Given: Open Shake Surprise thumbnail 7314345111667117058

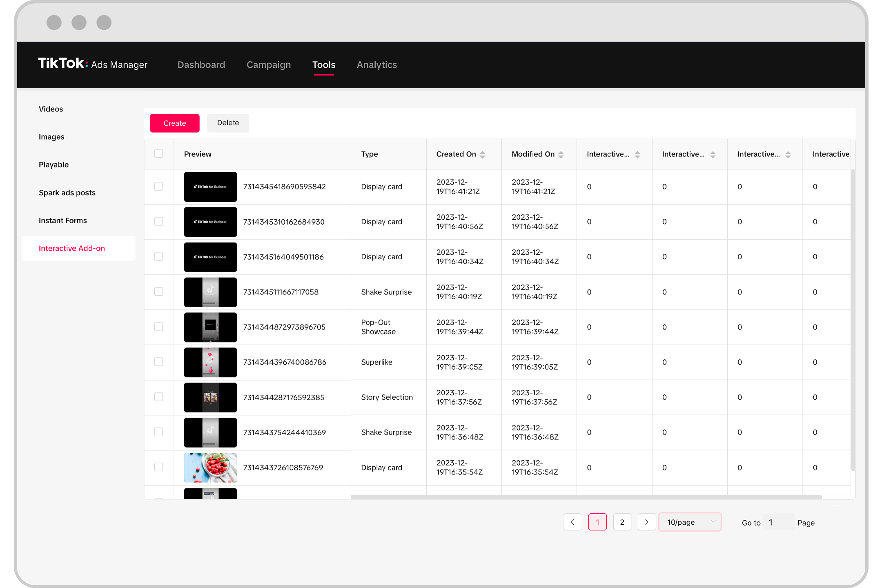Looking at the screenshot, I should [x=210, y=292].
